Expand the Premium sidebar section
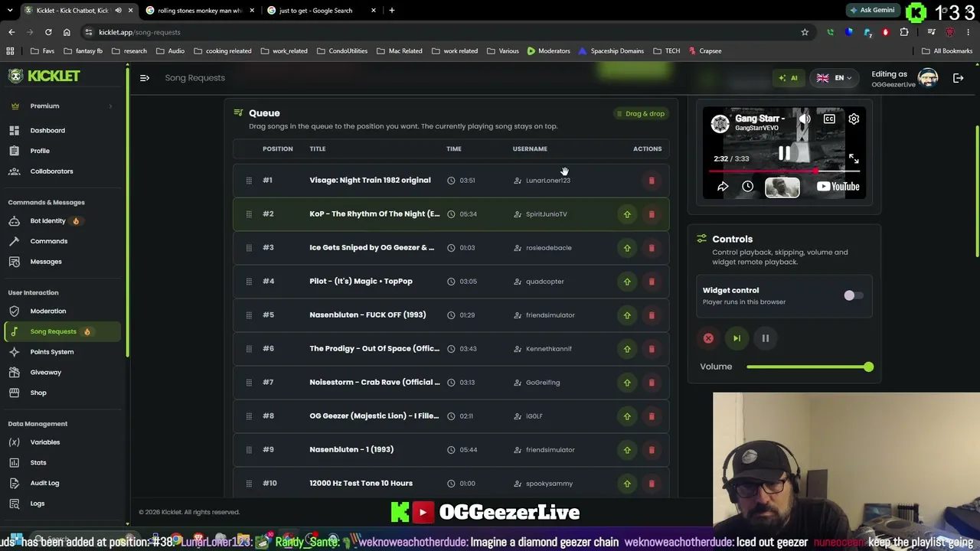The height and width of the screenshot is (551, 980). click(x=60, y=106)
